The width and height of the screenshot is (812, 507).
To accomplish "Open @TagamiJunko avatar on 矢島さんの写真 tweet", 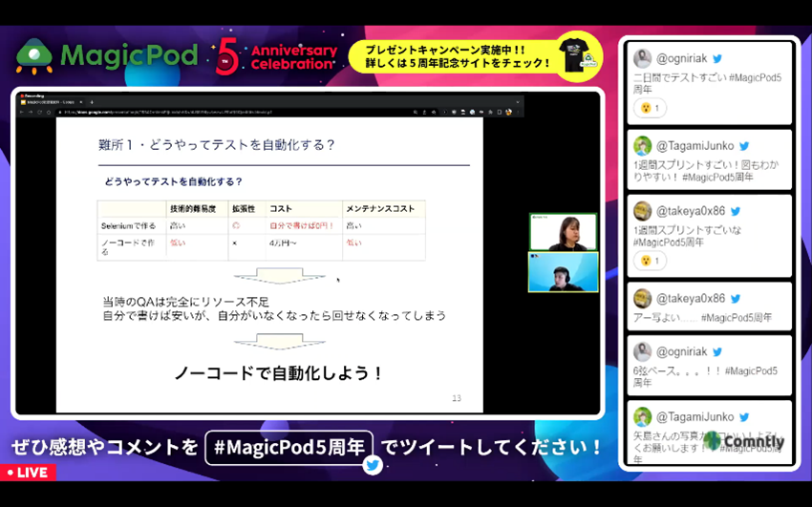I will point(643,417).
